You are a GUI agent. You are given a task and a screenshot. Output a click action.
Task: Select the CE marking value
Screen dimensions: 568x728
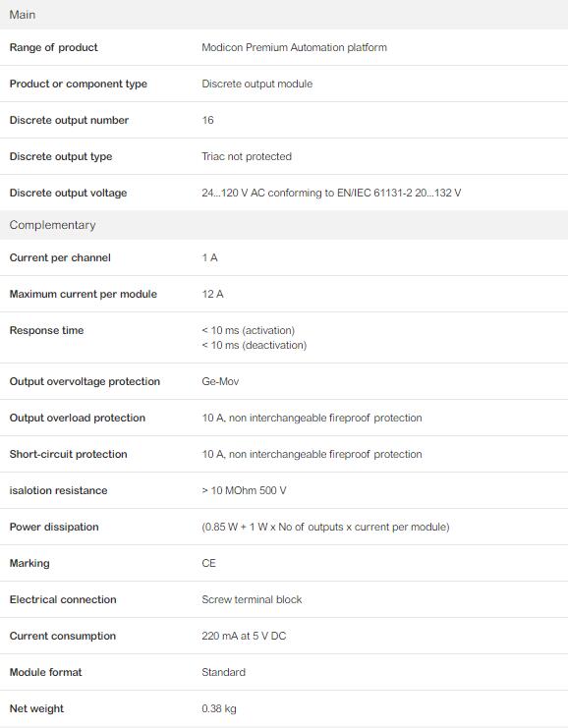[208, 563]
